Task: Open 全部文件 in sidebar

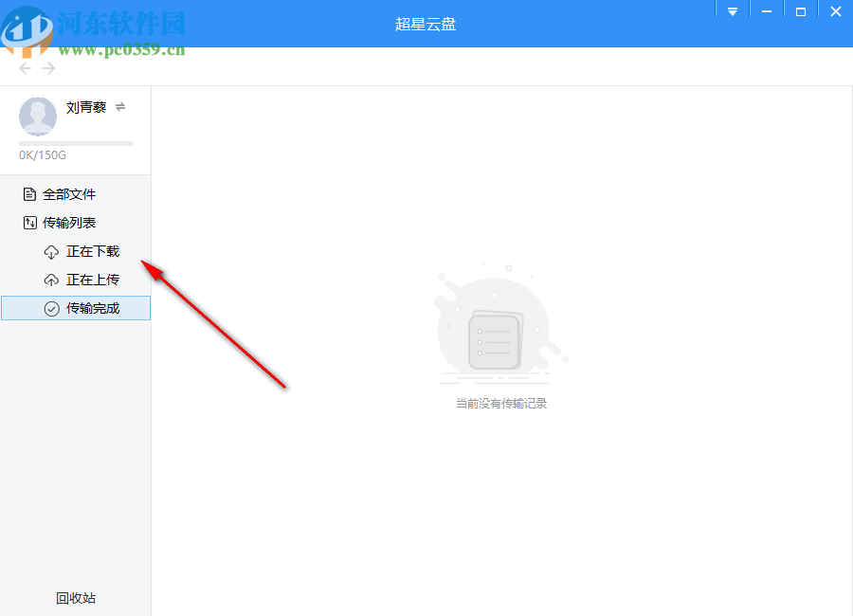Action: pos(76,194)
